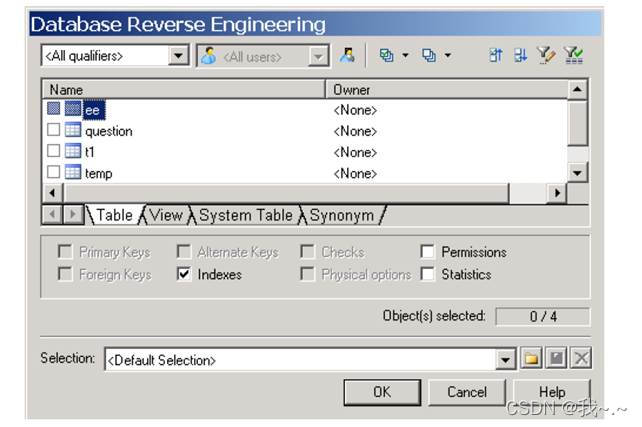Click the table icon of the temp row

pyautogui.click(x=73, y=172)
